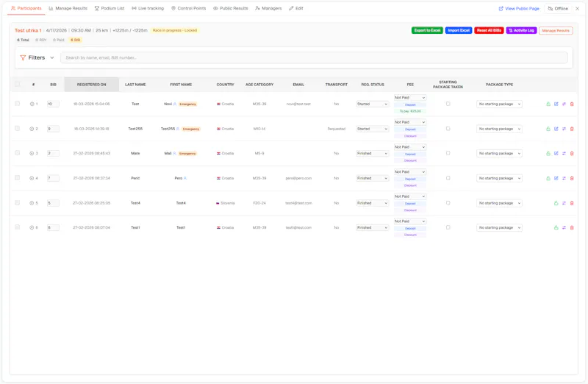This screenshot has width=588, height=384.
Task: Click purple transfer arrows icon in Test Novi row
Action: tap(564, 104)
